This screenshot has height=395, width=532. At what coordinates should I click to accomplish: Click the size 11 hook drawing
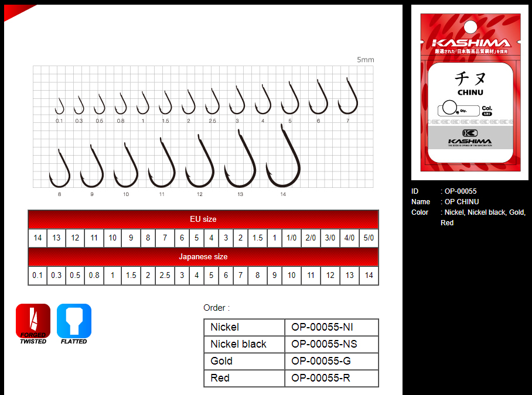pos(162,164)
